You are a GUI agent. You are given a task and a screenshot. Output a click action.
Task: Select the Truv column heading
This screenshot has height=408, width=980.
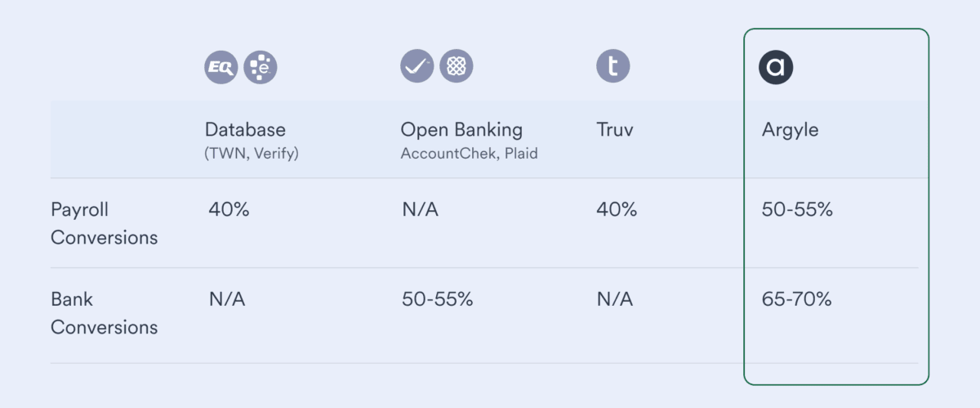point(614,129)
